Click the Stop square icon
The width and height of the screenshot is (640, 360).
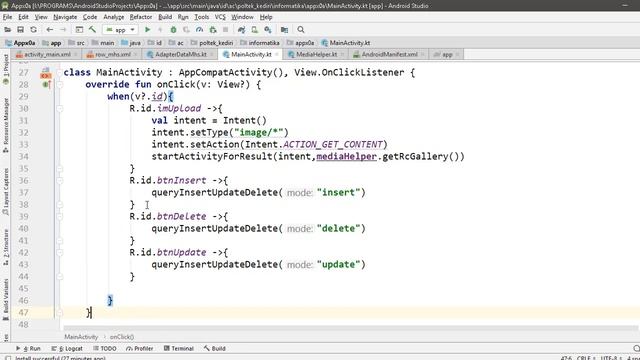(225, 30)
